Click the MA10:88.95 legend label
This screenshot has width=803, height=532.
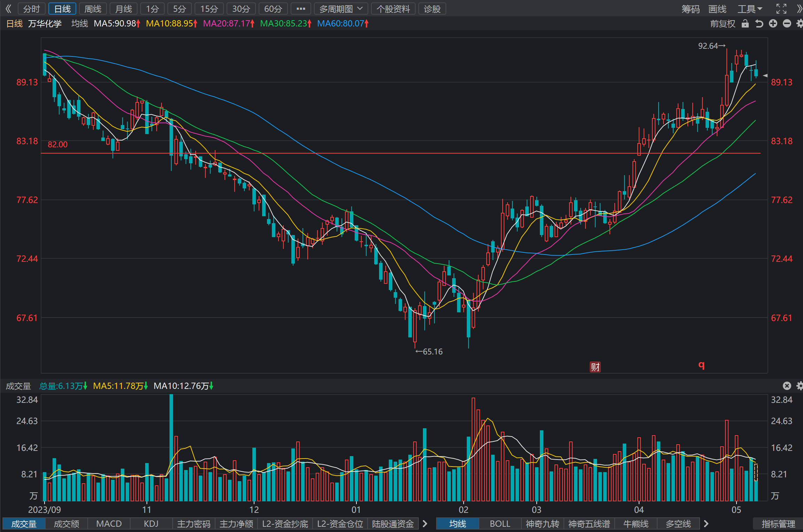coord(172,24)
